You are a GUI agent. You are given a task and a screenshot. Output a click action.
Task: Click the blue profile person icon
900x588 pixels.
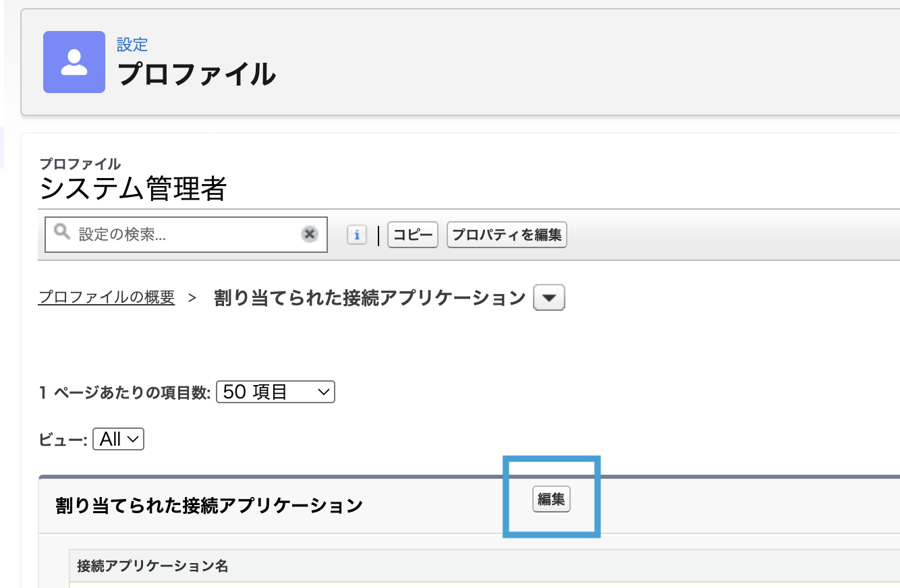point(74,62)
